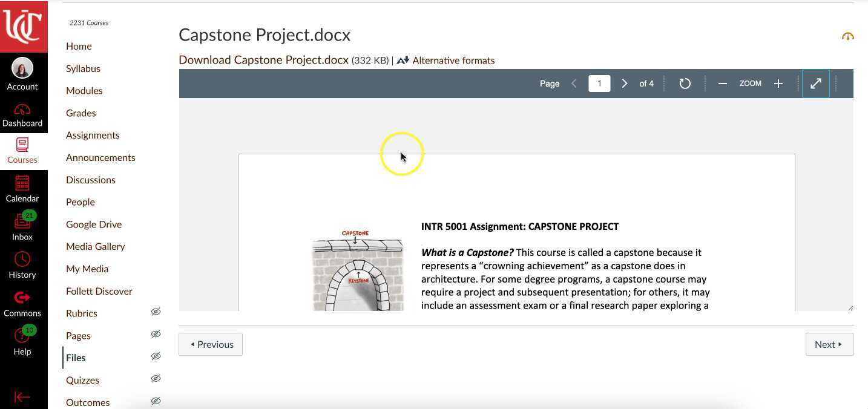Open Media Gallery course link
This screenshot has height=409, width=868.
point(96,246)
